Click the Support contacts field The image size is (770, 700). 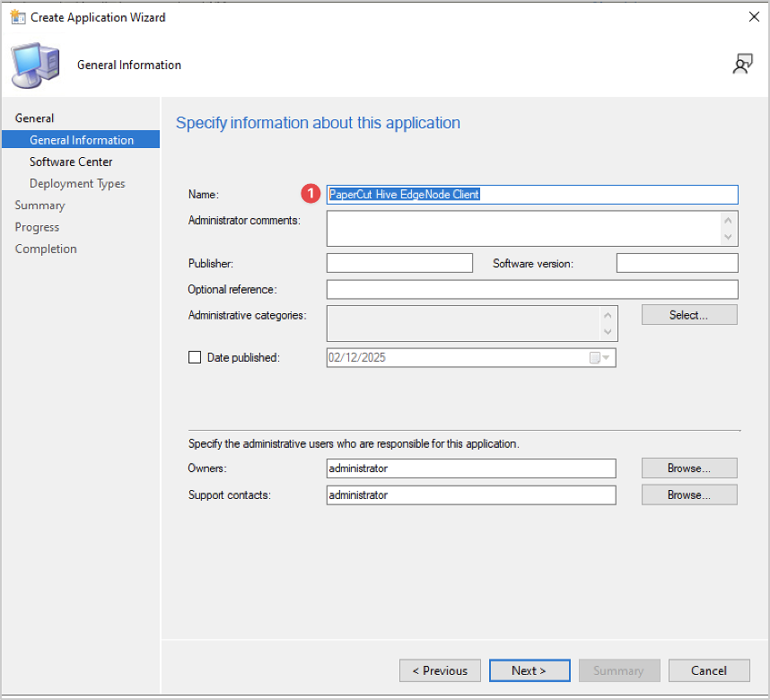(471, 494)
